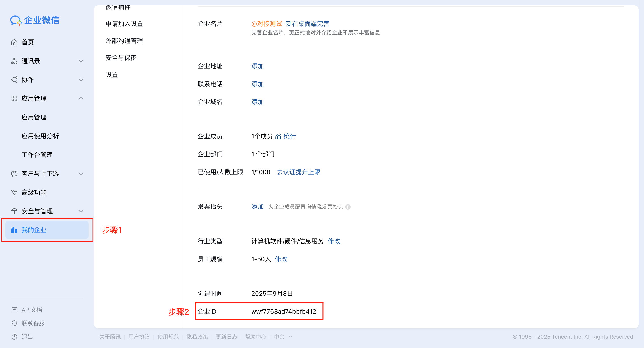Click the power icon beside 退出
This screenshot has height=348, width=644.
[x=14, y=337]
